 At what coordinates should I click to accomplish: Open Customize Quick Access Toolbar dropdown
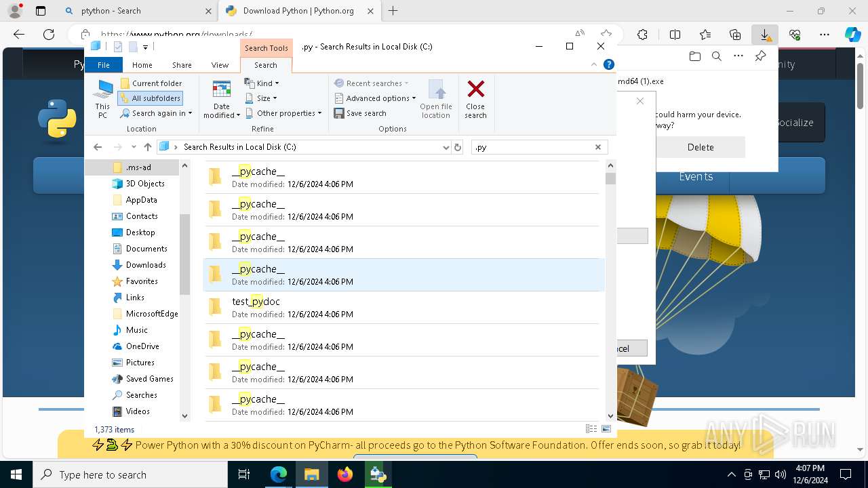pyautogui.click(x=145, y=47)
